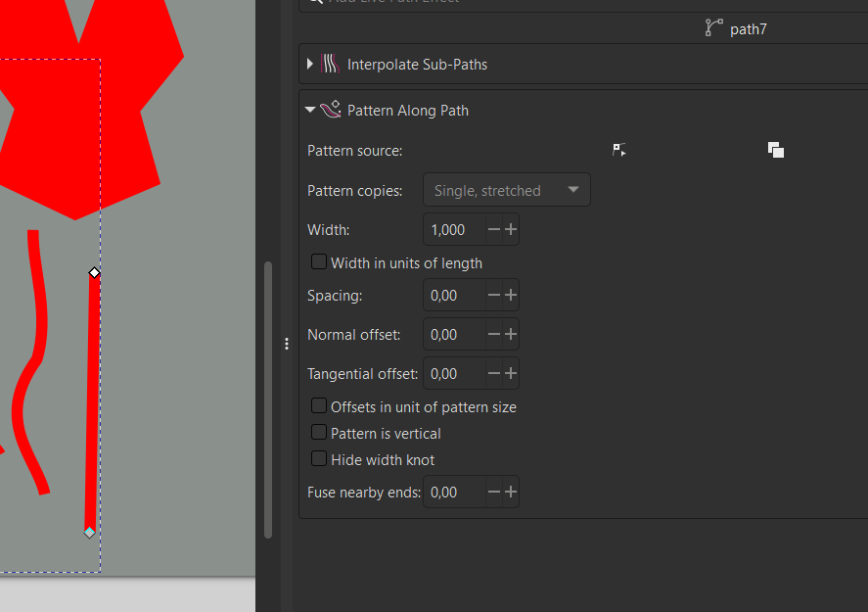This screenshot has width=868, height=612.
Task: Click the Fuse nearby ends value field
Action: [455, 492]
